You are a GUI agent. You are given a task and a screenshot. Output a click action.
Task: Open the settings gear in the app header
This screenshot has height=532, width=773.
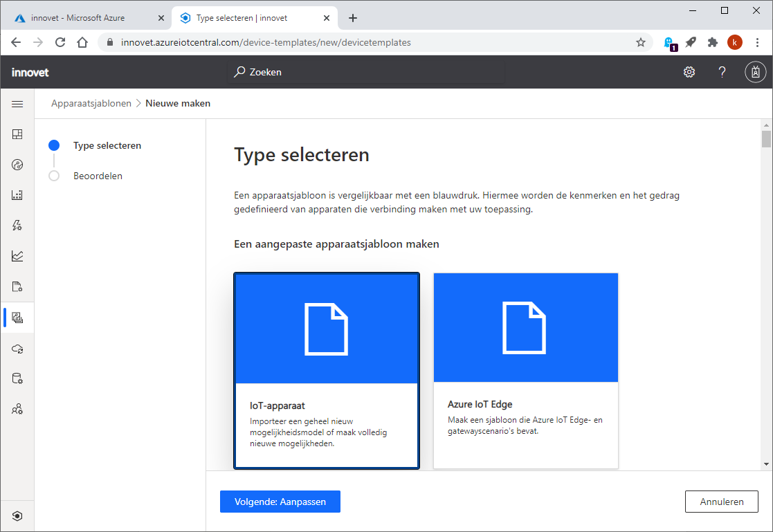click(x=689, y=72)
